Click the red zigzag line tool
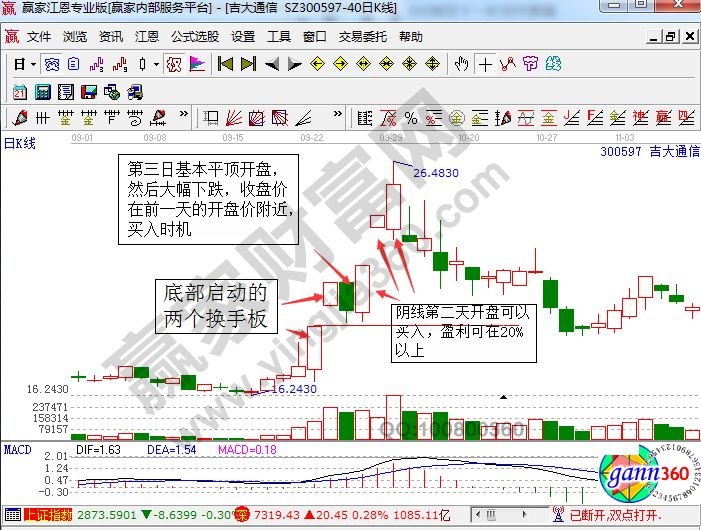Viewport: 701px width, 530px height. point(508,64)
